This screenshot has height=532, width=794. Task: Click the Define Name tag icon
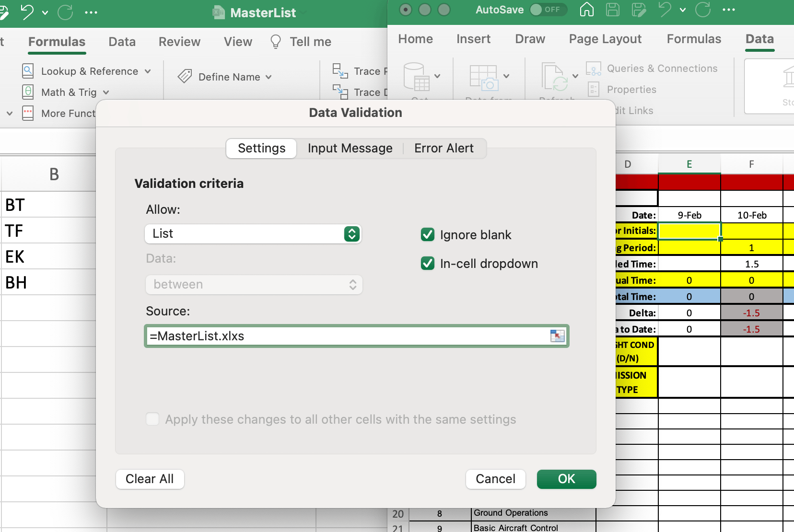(185, 77)
